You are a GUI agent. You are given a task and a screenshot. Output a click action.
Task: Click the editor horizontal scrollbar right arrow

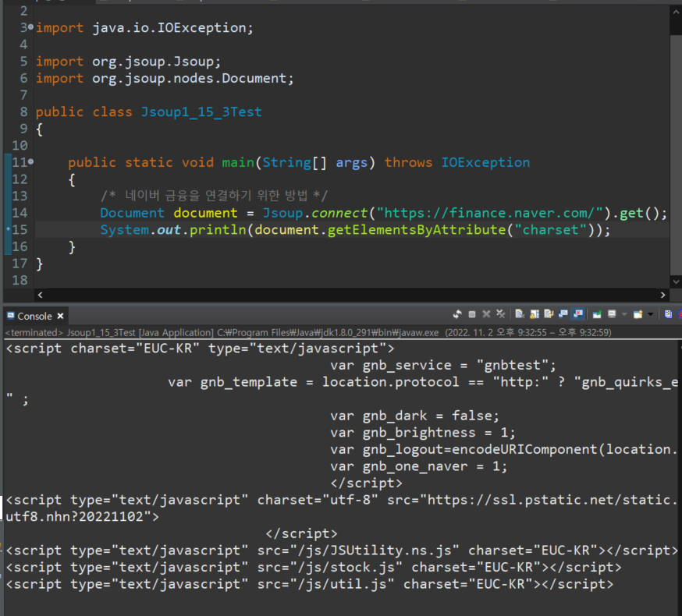pos(662,295)
